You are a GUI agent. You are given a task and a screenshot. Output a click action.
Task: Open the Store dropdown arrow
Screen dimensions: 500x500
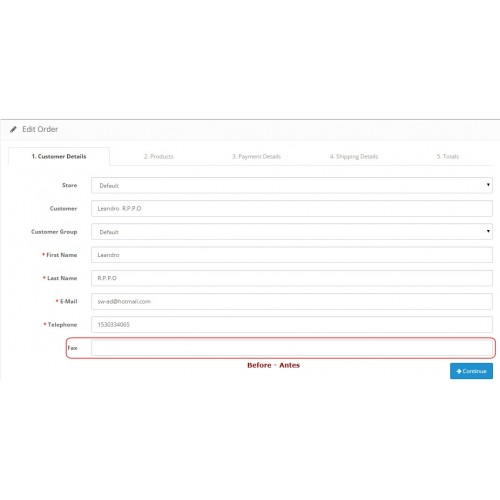[488, 185]
